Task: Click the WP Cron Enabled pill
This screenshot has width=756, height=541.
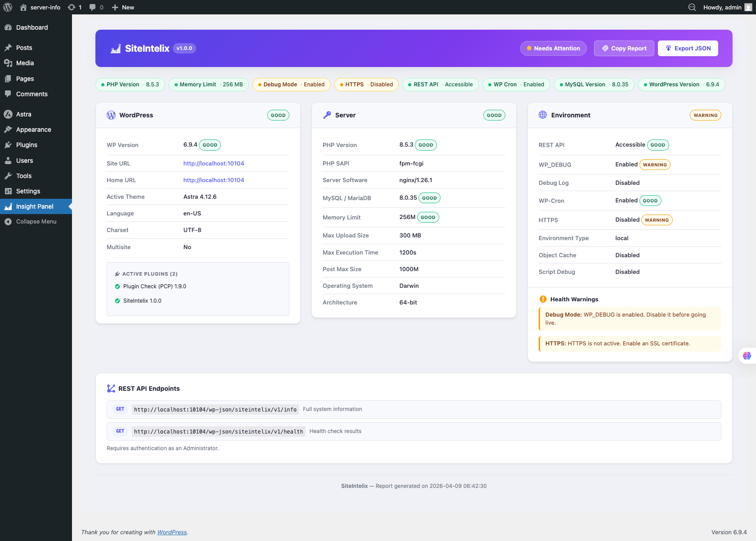Action: pos(516,85)
